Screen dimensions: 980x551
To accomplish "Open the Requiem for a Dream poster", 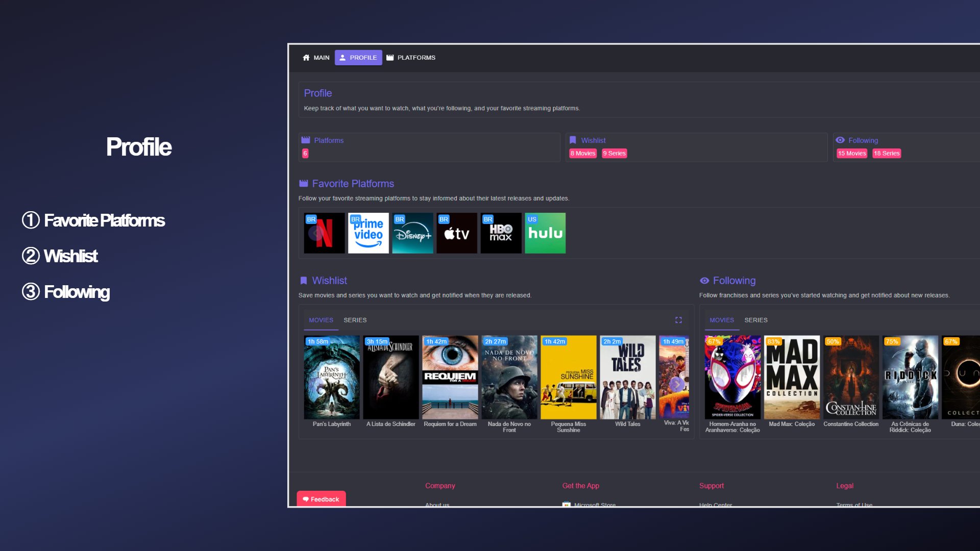I will tap(450, 378).
